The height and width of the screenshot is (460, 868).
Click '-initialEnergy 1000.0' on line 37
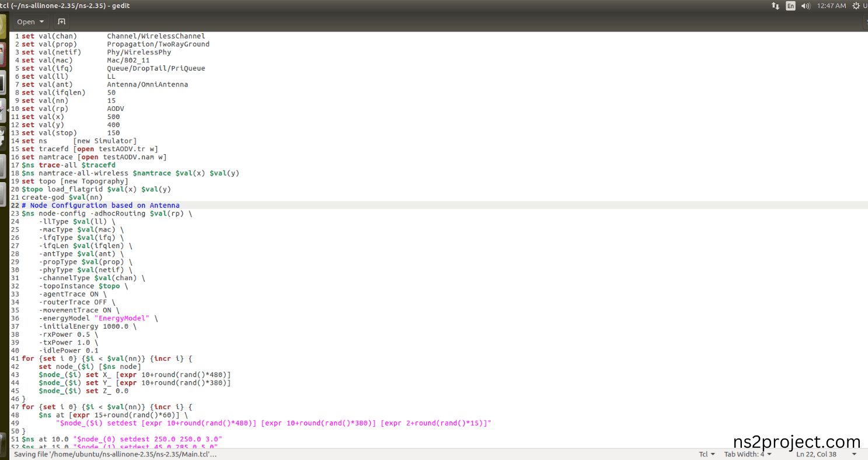click(x=83, y=326)
